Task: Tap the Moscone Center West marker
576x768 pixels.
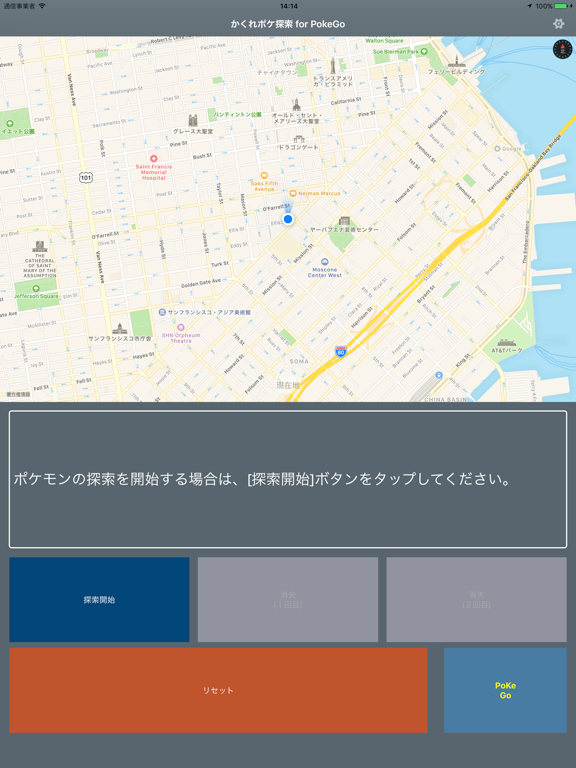Action: [x=324, y=262]
